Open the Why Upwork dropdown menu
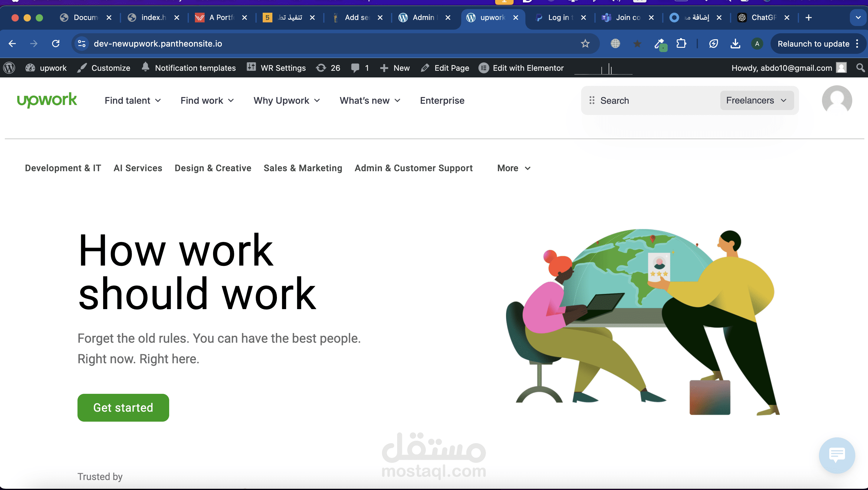The height and width of the screenshot is (490, 868). coord(286,100)
